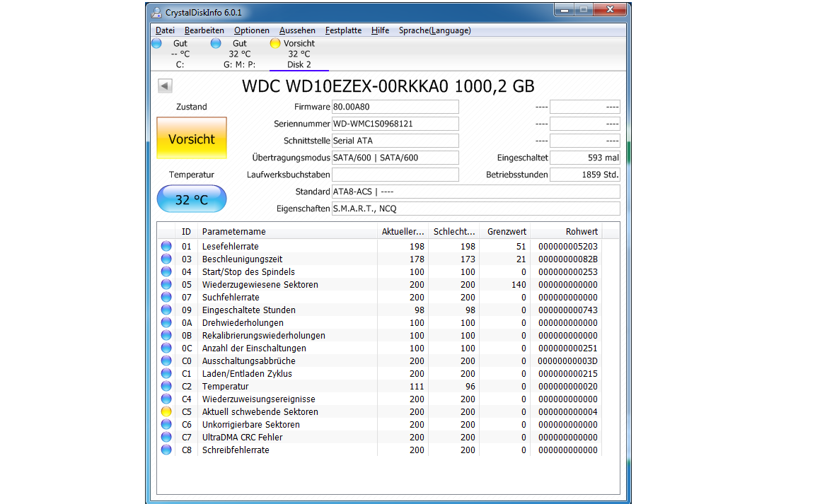Click the status icon for Eingeschaltete Stunden
815x504 pixels.
point(166,310)
